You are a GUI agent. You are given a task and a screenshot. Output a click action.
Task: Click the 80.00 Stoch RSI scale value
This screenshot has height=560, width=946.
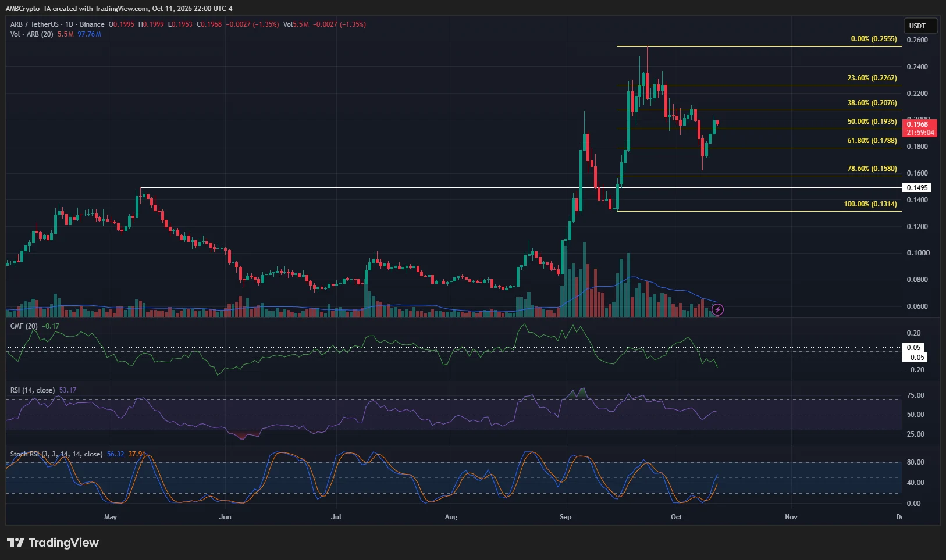click(x=916, y=462)
